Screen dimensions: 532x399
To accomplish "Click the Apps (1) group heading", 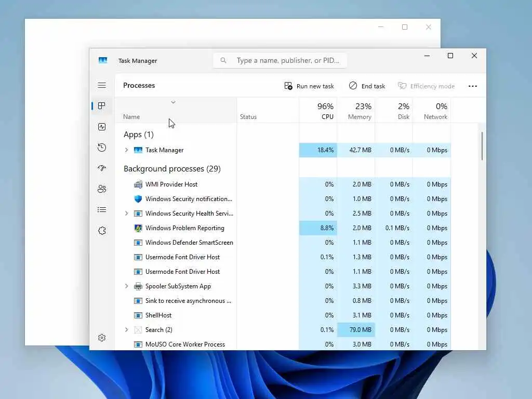I will 138,135.
